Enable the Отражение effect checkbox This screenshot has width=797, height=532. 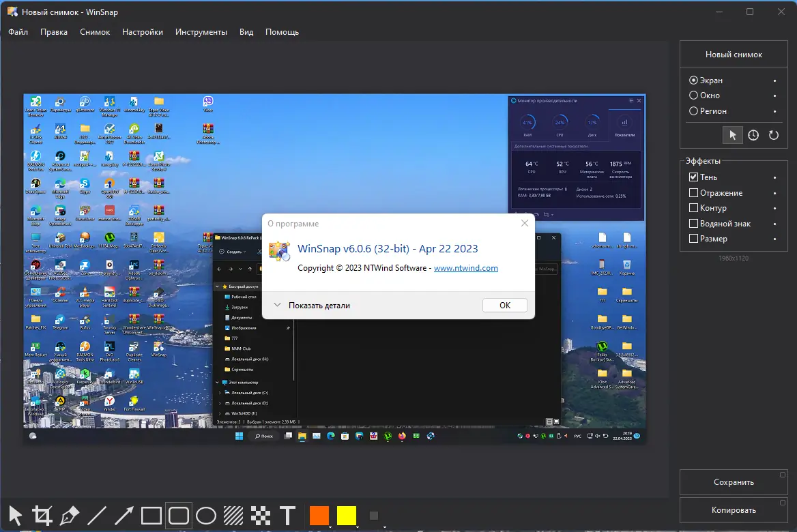pos(693,192)
